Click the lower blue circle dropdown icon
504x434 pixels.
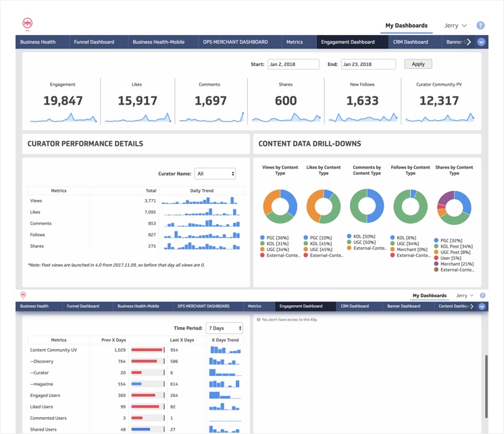click(482, 306)
